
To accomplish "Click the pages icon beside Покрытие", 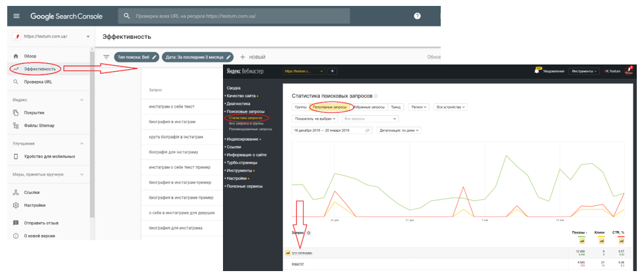I will tap(16, 113).
